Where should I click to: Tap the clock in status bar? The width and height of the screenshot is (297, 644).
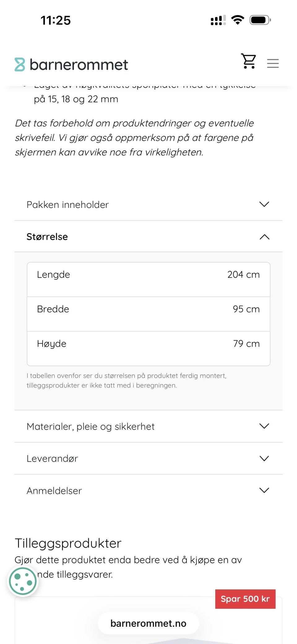tap(56, 20)
